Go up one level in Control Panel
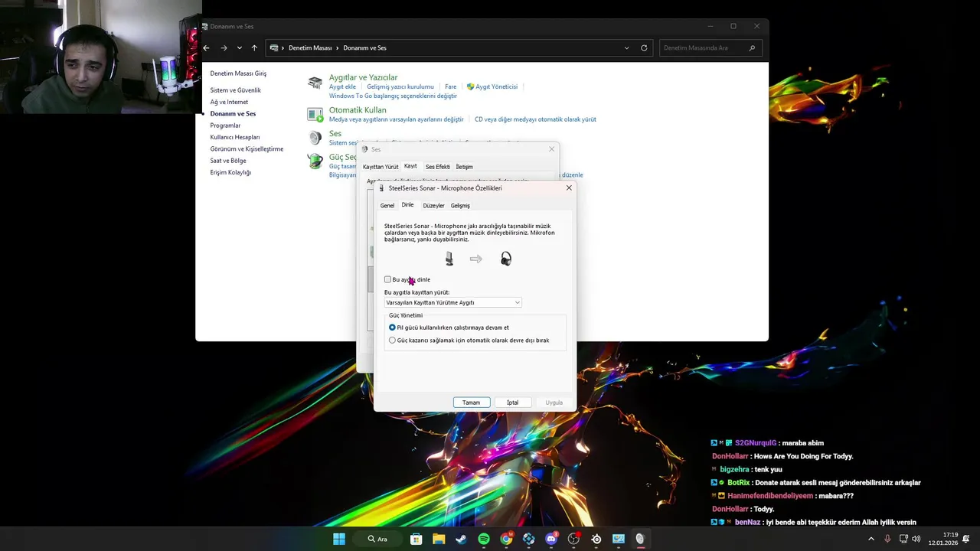Screen dimensions: 980x551 point(254,48)
